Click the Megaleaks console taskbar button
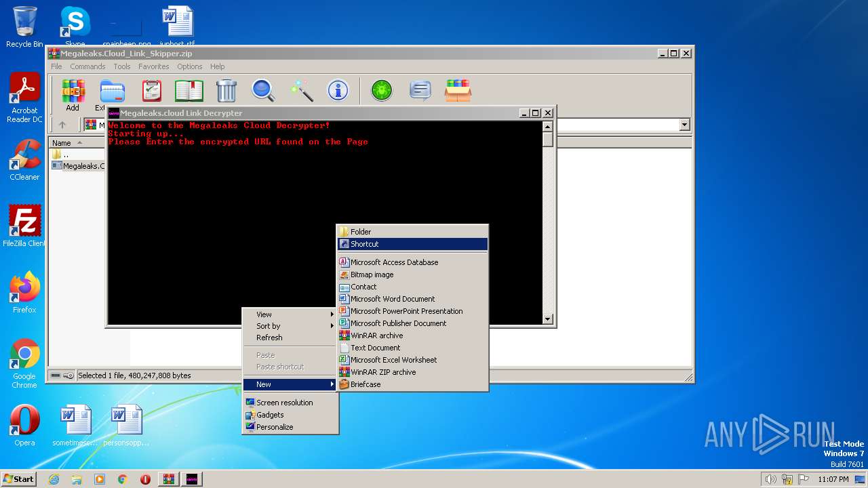 [192, 479]
